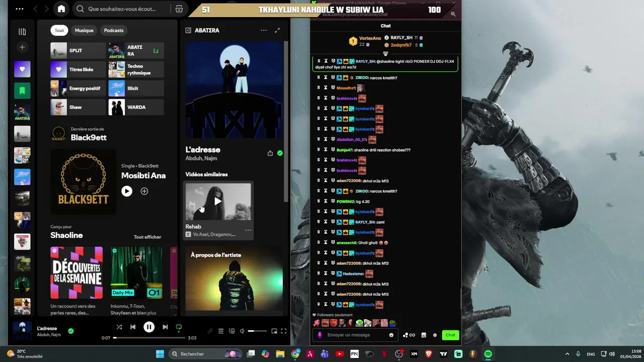The width and height of the screenshot is (644, 362).
Task: Open chat shop icon
Action: click(x=424, y=335)
